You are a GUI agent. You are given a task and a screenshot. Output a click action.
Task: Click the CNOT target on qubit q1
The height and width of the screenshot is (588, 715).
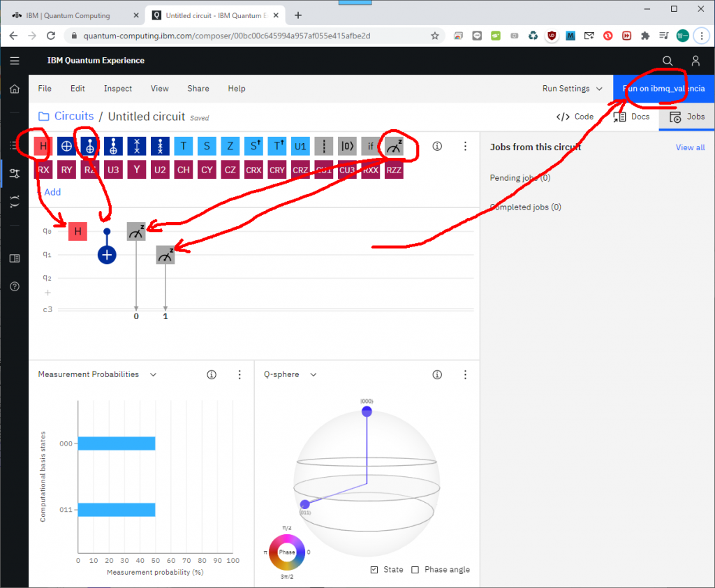(x=107, y=255)
